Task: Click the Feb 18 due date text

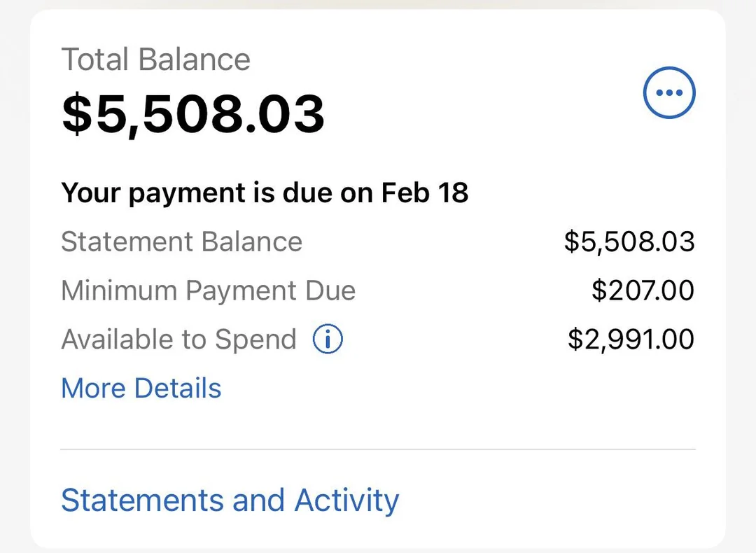Action: click(x=424, y=192)
